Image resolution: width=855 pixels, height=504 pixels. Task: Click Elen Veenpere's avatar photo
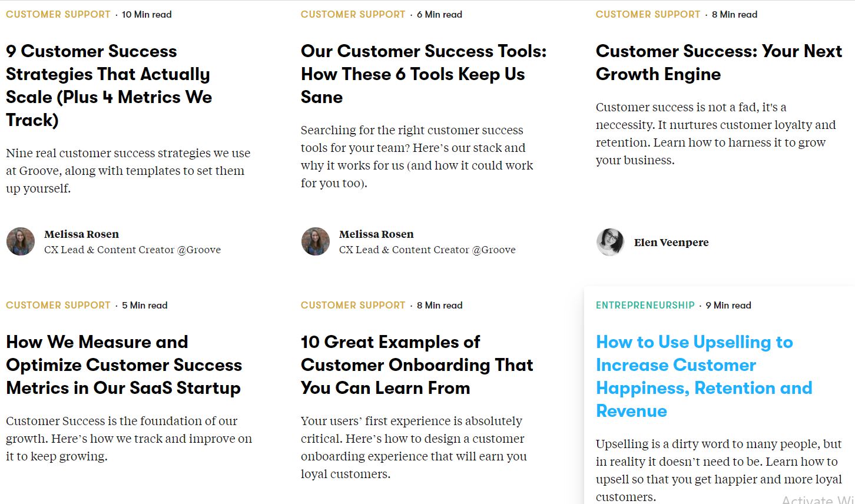(610, 242)
